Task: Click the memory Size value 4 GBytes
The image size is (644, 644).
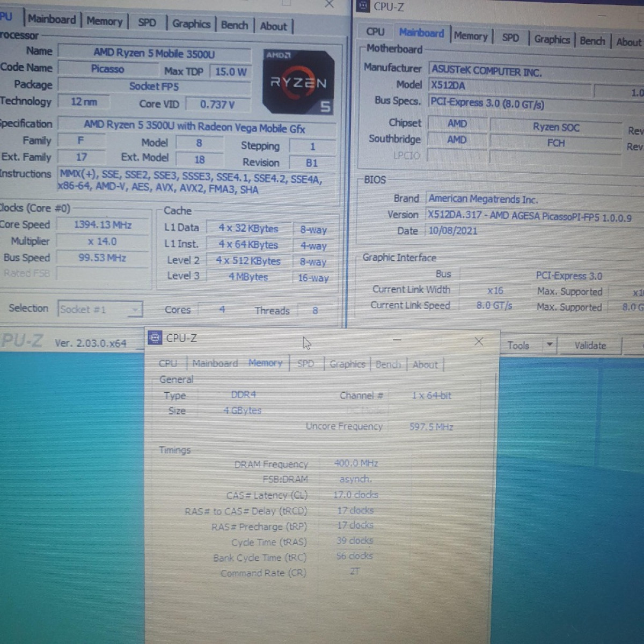Action: (243, 411)
